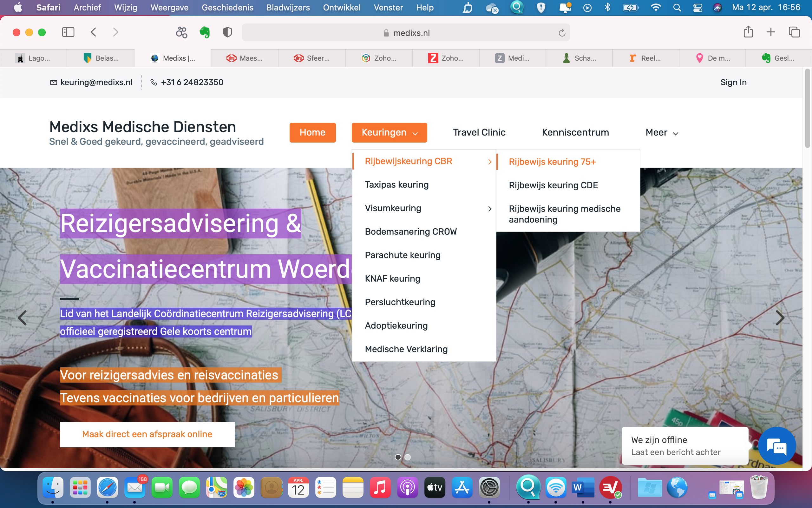Open the Evernote elephant extension icon
The width and height of the screenshot is (812, 508).
(x=205, y=32)
